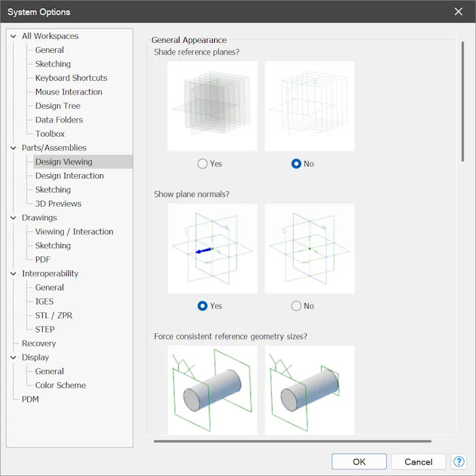Collapse the Drawings tree node
476x476 pixels.
pyautogui.click(x=13, y=218)
